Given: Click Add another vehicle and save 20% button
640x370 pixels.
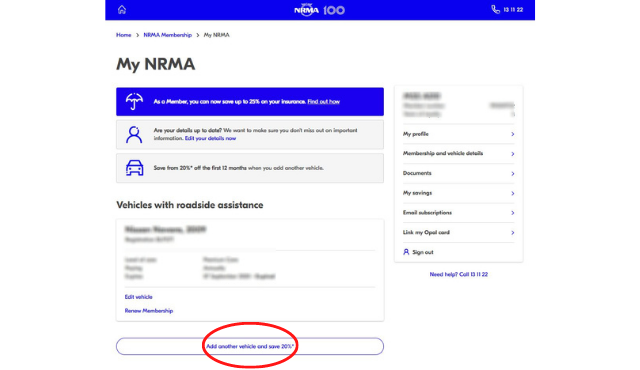Looking at the screenshot, I should [250, 346].
